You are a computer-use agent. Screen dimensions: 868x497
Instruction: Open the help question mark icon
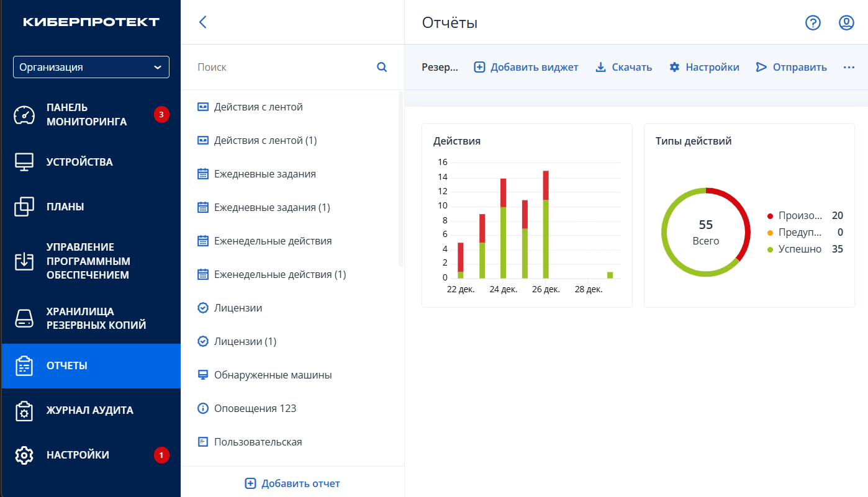(x=813, y=23)
